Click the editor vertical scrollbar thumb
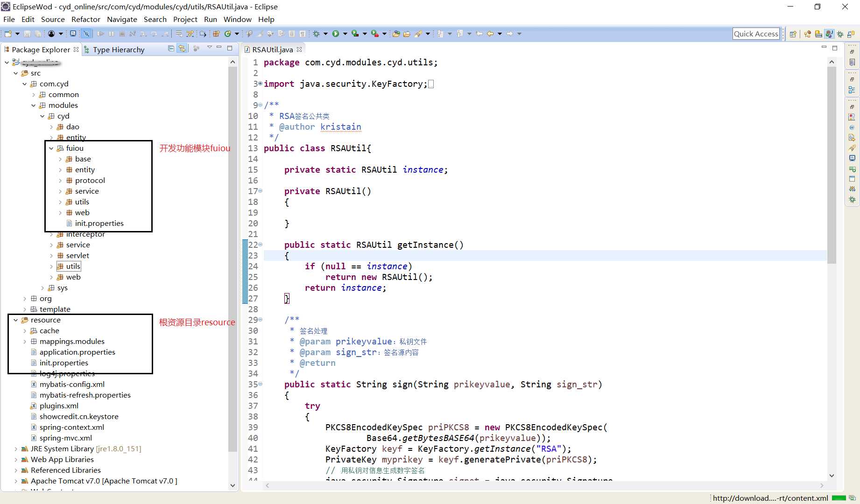The image size is (860, 504). (x=832, y=165)
